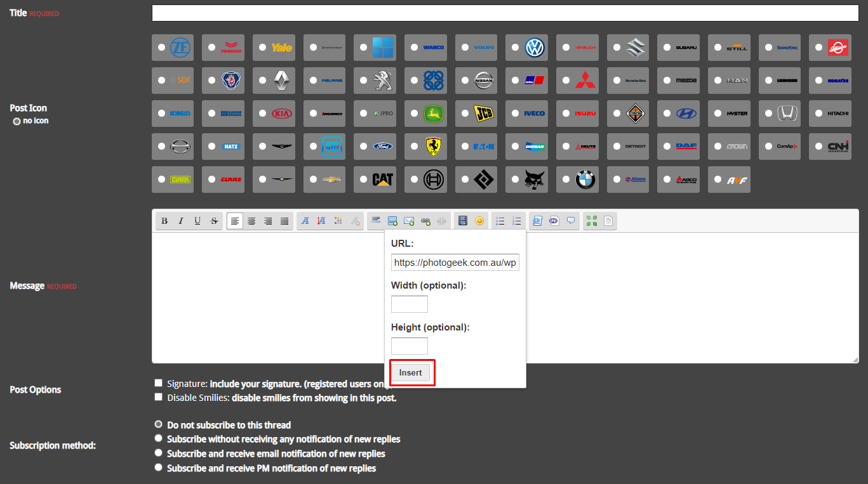Choose the Ford post icon
The width and height of the screenshot is (868, 484).
tap(364, 147)
